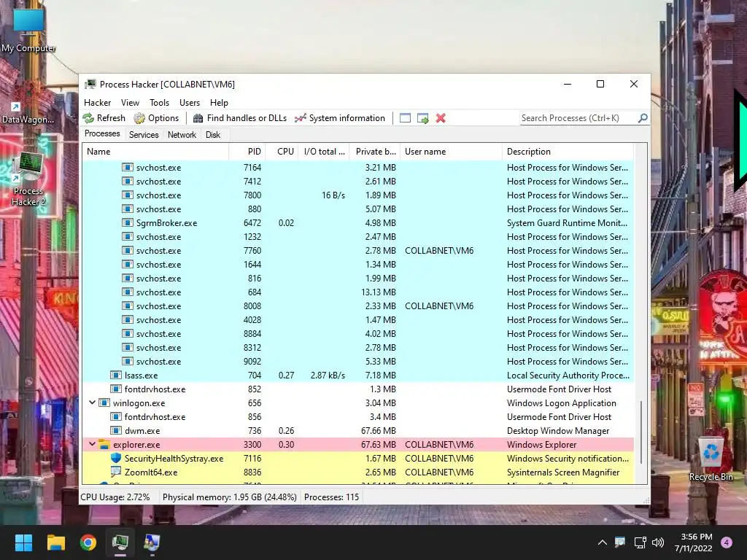Click the volume speaker tray icon
The height and width of the screenshot is (560, 747).
pyautogui.click(x=658, y=542)
